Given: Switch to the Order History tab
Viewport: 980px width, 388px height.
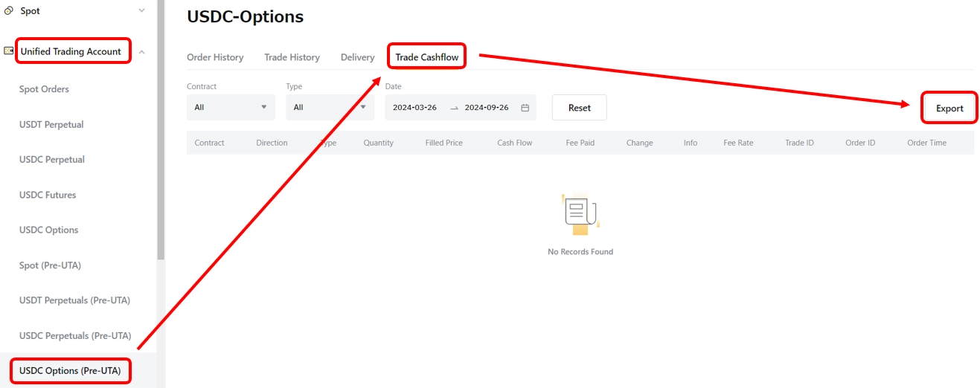Looking at the screenshot, I should (x=215, y=57).
